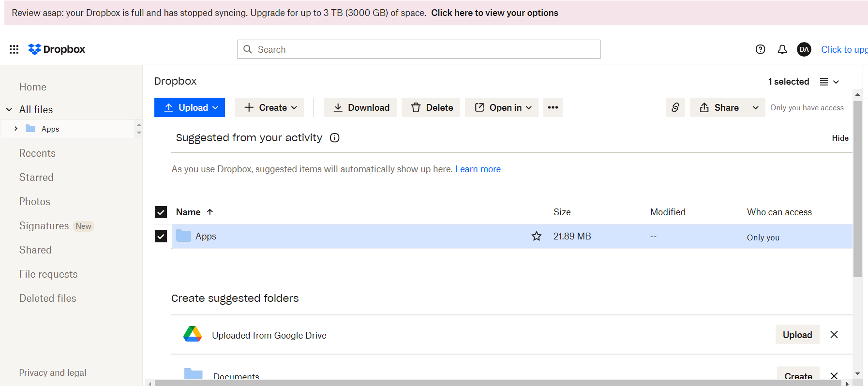Star the Apps folder
868x386 pixels.
tap(536, 236)
